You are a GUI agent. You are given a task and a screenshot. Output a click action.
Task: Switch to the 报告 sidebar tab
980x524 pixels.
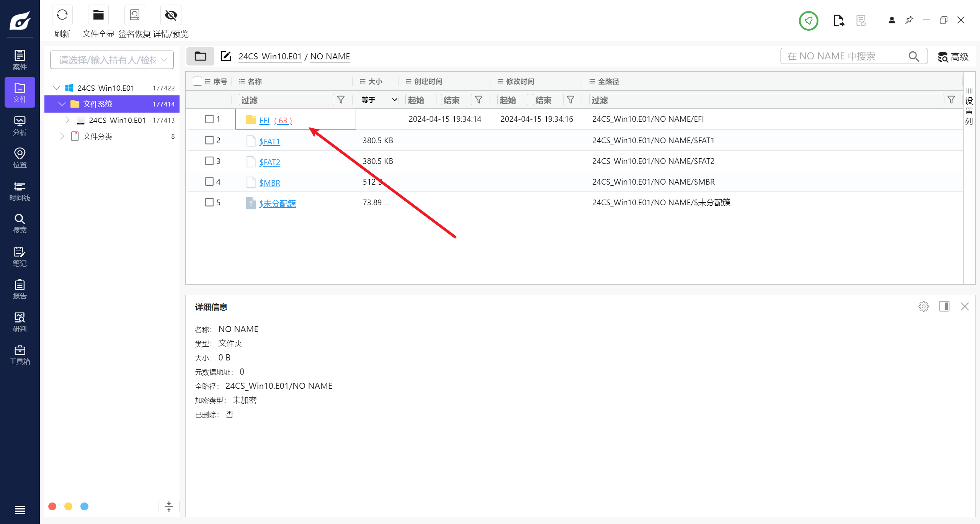pos(20,289)
